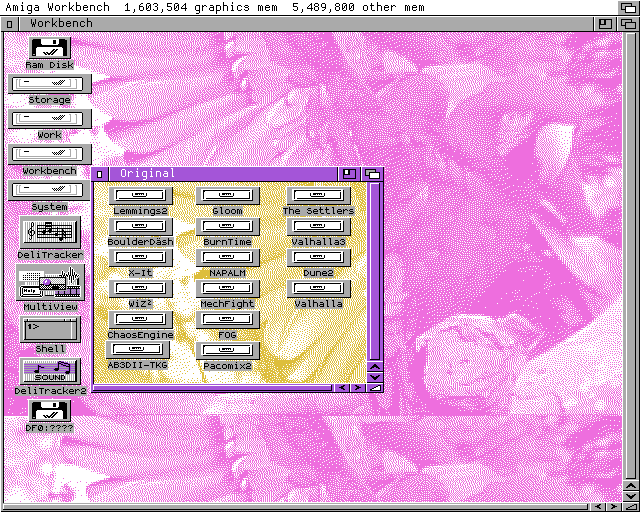This screenshot has width=640, height=512.
Task: Open the Ram Disk icon
Action: 50,48
